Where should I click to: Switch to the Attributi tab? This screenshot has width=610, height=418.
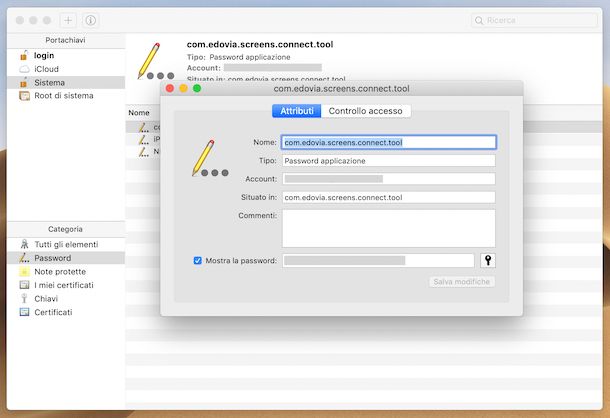pos(297,111)
